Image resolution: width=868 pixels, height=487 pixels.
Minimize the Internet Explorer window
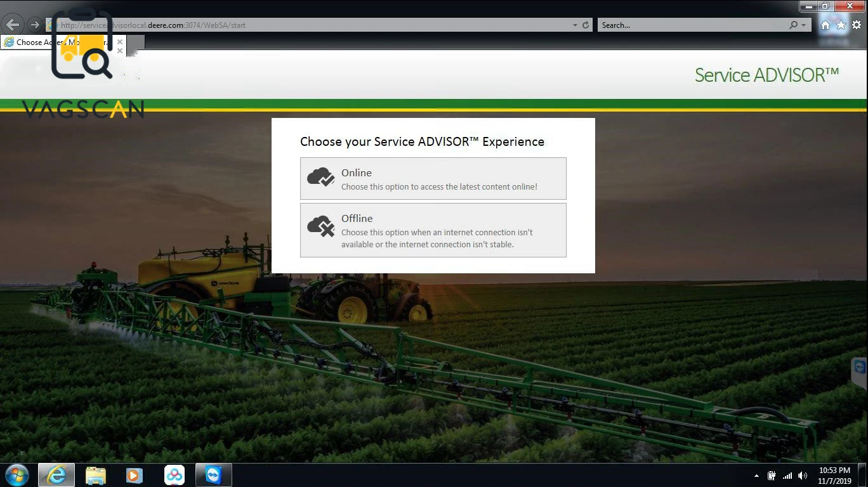pyautogui.click(x=808, y=6)
